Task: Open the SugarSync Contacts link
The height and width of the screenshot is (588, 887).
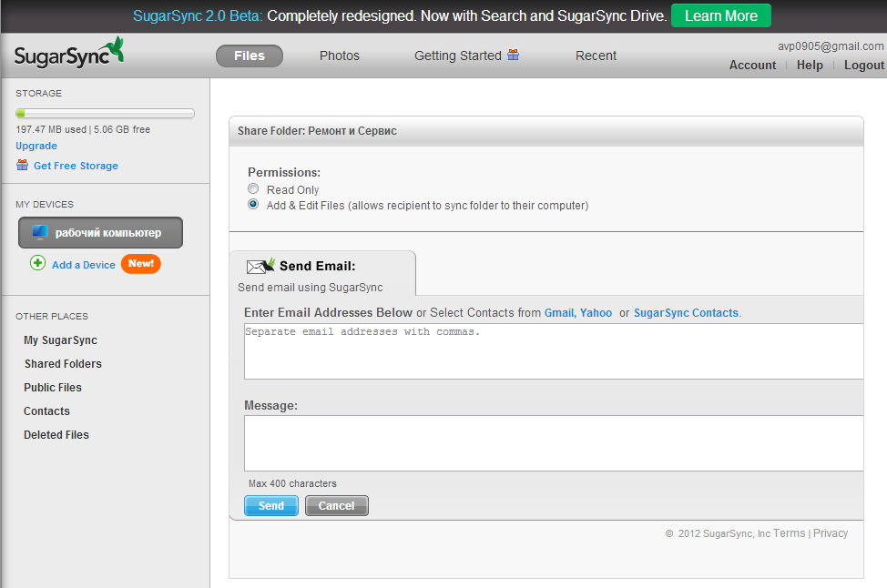Action: [x=686, y=312]
